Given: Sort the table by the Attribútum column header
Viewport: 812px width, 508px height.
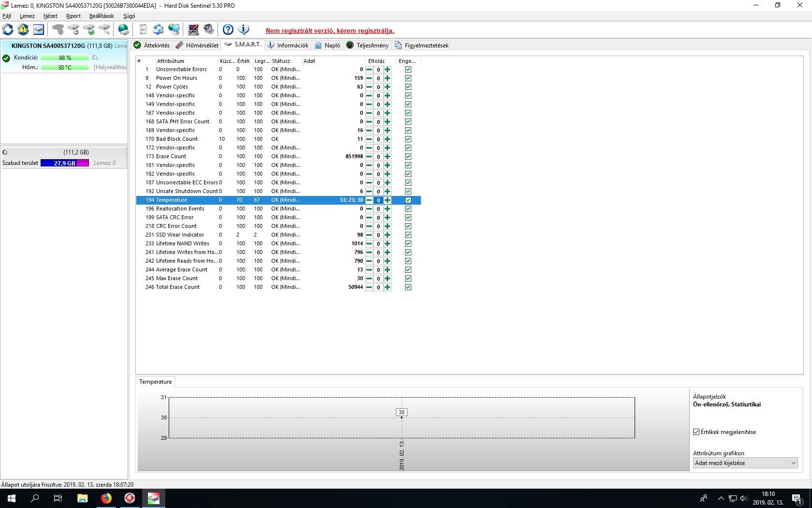Looking at the screenshot, I should point(186,61).
